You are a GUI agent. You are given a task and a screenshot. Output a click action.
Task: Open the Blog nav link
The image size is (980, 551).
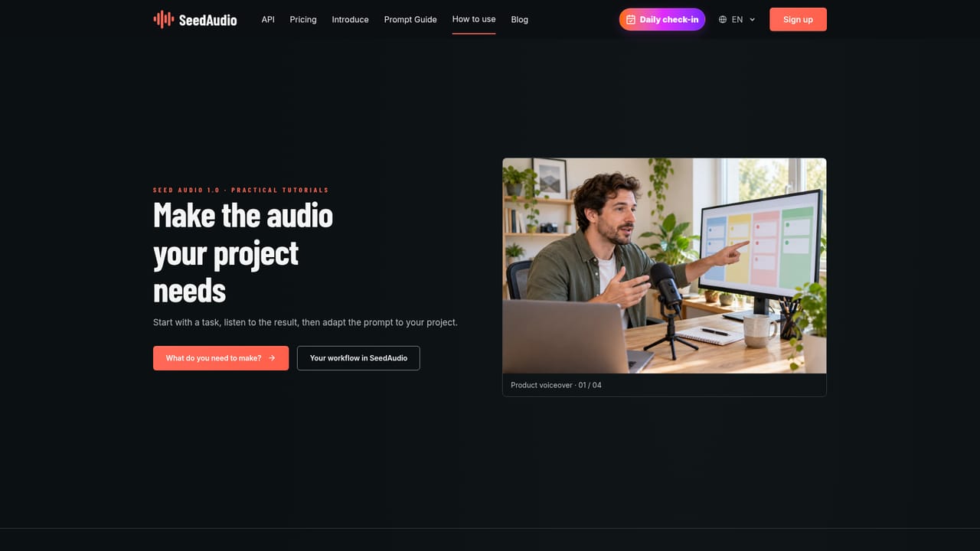click(520, 19)
